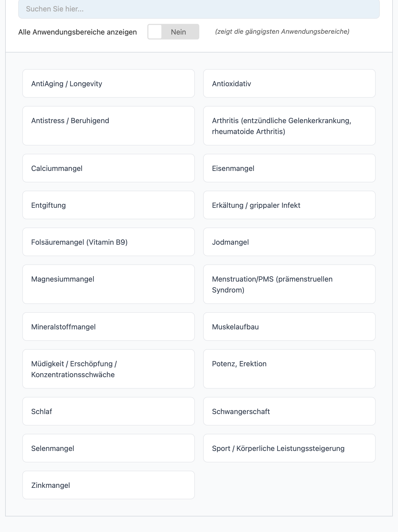Open the Jodmangel card
Image resolution: width=398 pixels, height=532 pixels.
click(289, 242)
